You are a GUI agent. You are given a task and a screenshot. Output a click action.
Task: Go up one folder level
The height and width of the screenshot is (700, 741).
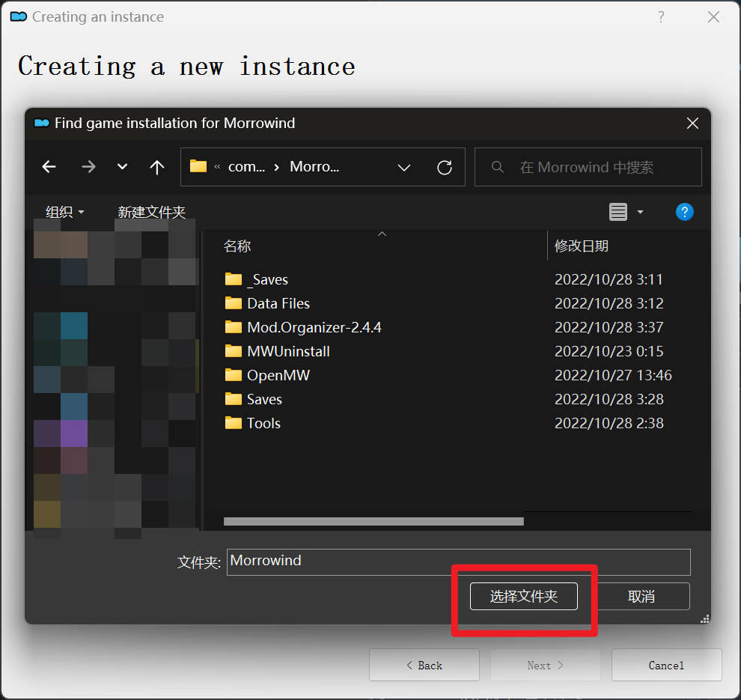[157, 167]
